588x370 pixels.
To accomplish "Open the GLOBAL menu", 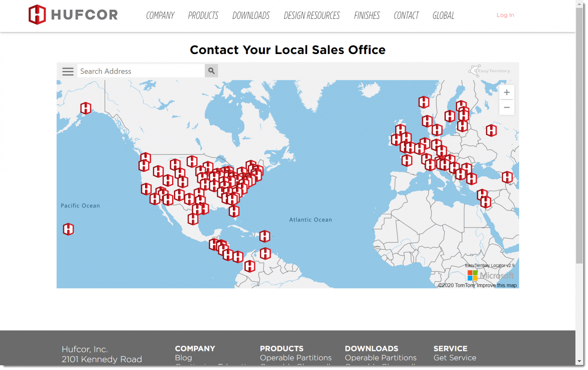I will pos(443,15).
